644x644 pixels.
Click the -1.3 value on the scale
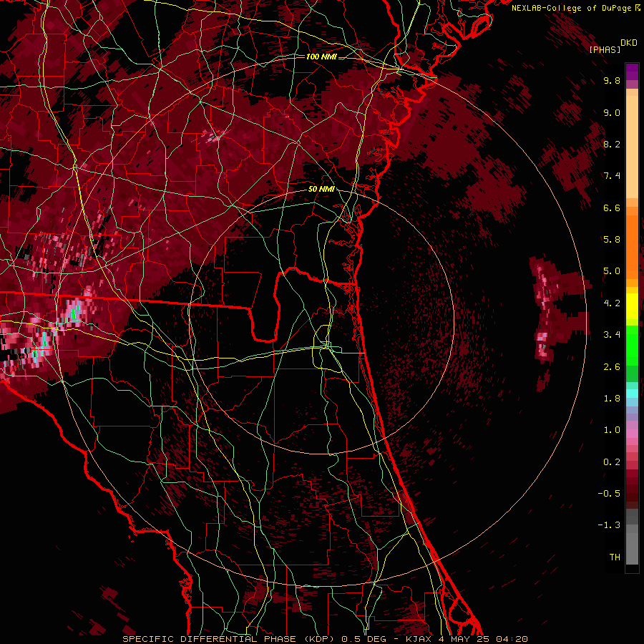pos(609,525)
